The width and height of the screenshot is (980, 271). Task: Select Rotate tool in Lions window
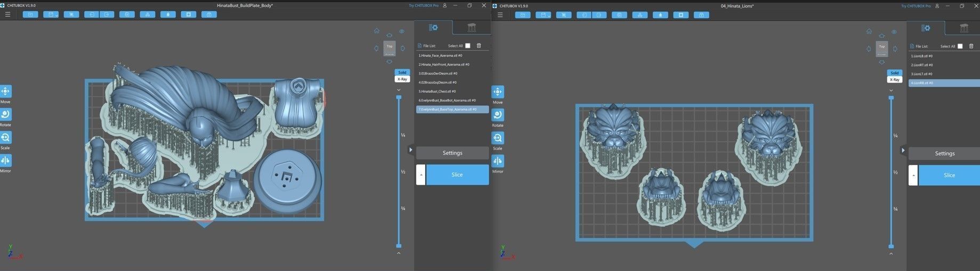pos(498,115)
